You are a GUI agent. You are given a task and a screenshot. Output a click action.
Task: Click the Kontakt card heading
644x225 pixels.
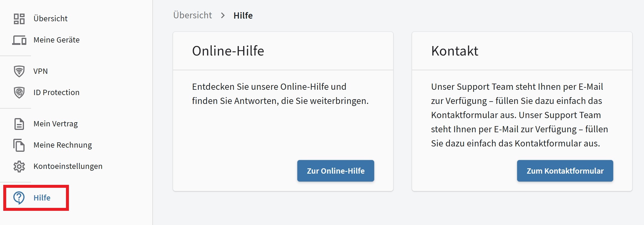[x=455, y=51]
